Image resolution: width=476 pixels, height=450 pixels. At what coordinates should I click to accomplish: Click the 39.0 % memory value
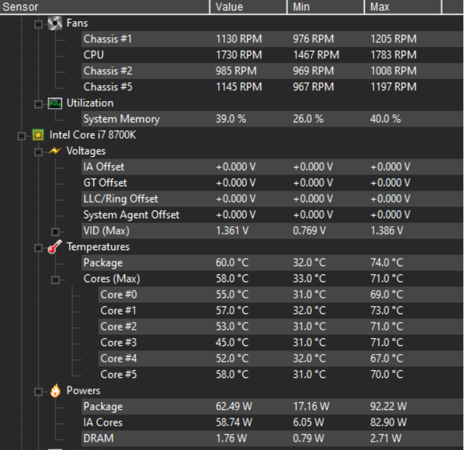tap(231, 119)
